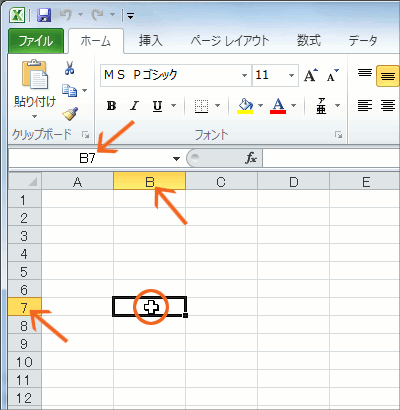Screen dimensions: 400x410
Task: Click the Save floppy disk icon
Action: 43,15
